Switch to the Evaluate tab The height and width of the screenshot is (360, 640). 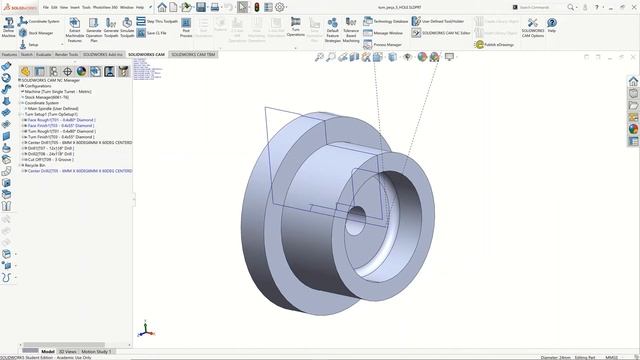click(44, 54)
